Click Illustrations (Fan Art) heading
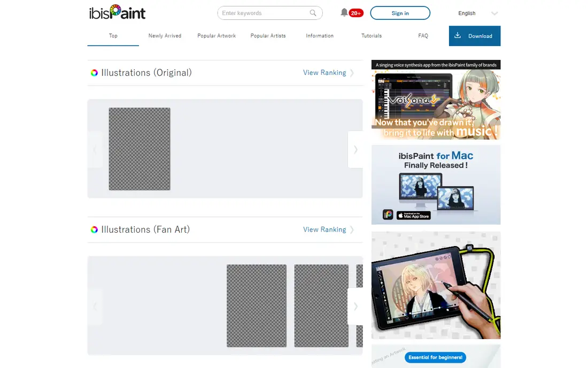 (x=145, y=229)
